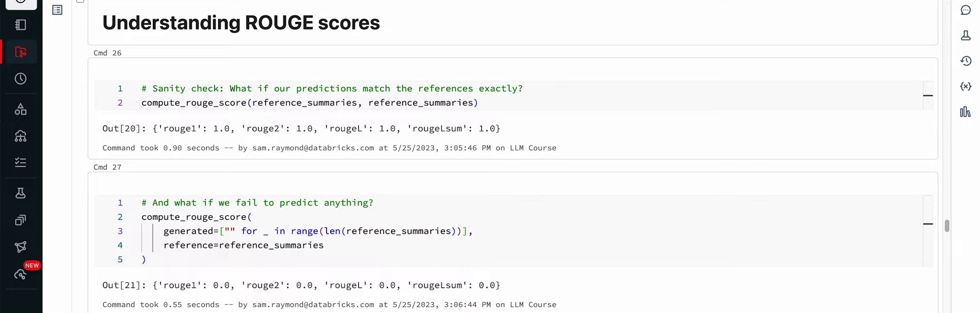Viewport: 980px width, 313px height.
Task: Open the Workspace browser in the sidebar
Action: (21, 25)
